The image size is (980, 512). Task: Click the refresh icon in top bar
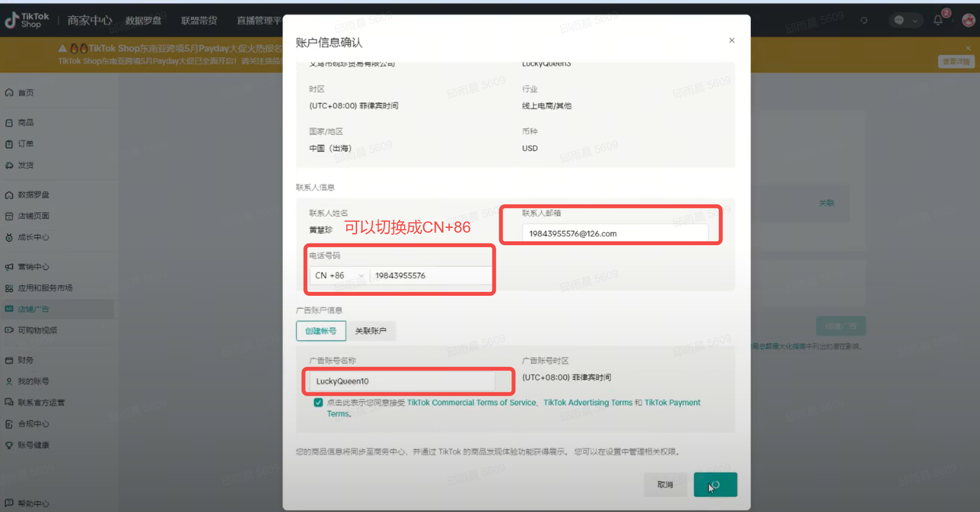[864, 20]
